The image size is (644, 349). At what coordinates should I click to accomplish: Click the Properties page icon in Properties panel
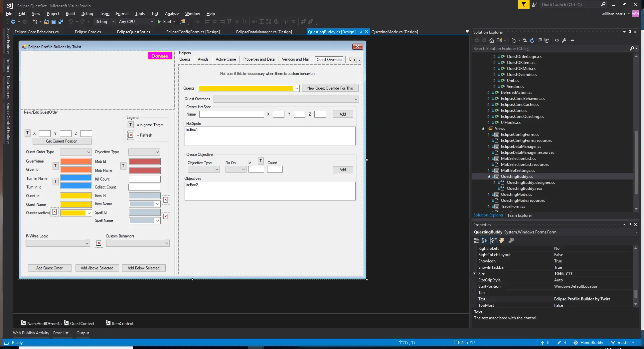click(494, 240)
